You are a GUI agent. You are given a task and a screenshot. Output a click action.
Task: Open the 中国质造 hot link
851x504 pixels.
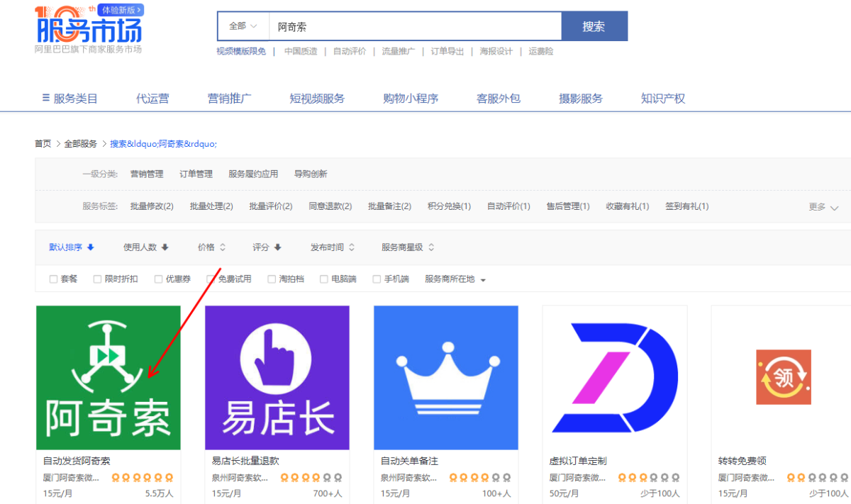click(x=301, y=51)
